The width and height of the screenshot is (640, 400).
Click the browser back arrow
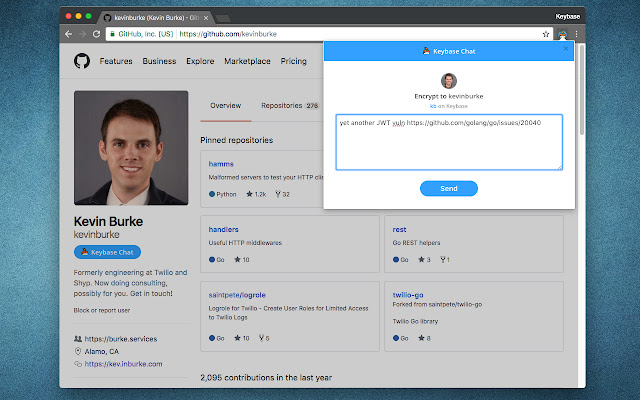click(x=69, y=34)
